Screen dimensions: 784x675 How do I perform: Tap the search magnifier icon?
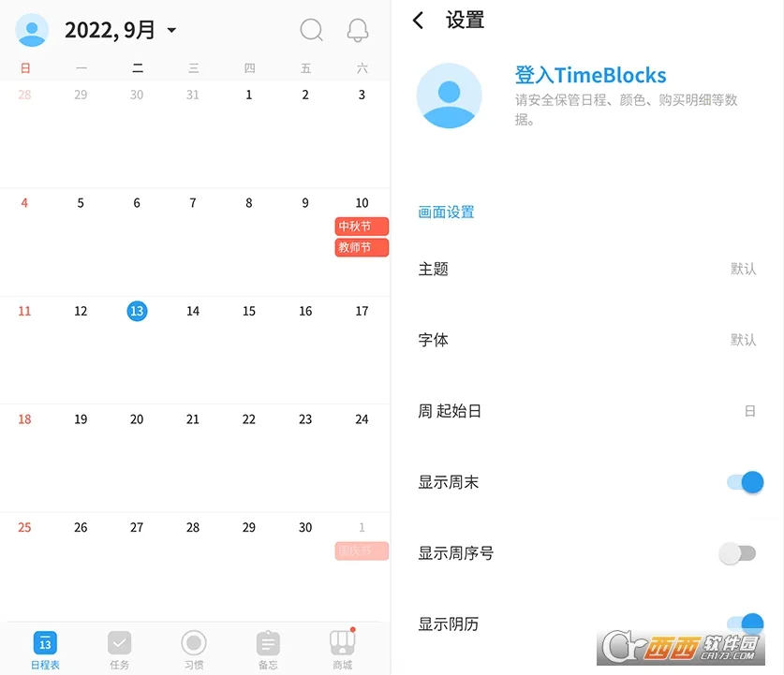click(x=311, y=30)
